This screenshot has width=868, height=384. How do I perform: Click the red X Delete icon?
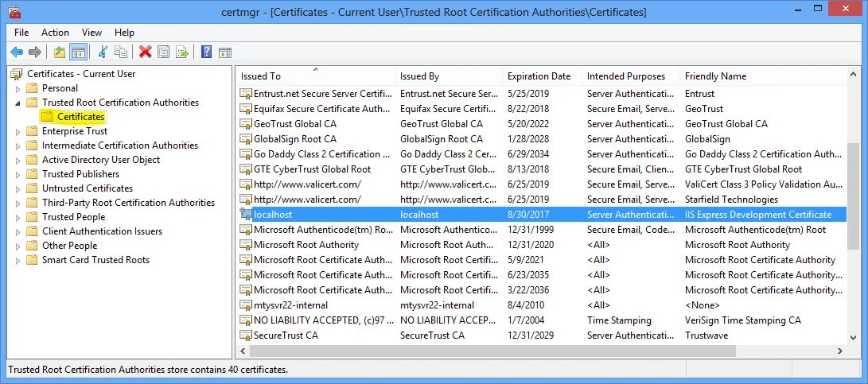click(x=145, y=52)
